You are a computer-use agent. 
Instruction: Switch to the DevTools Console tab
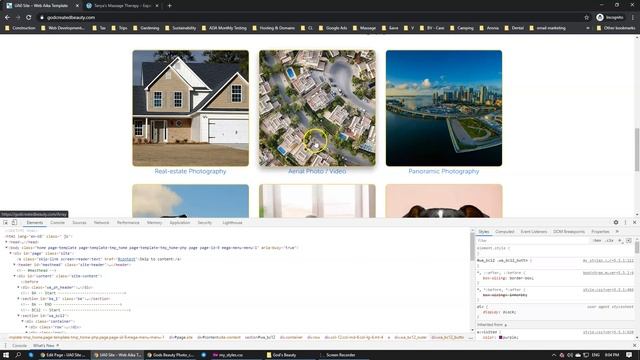coord(58,222)
